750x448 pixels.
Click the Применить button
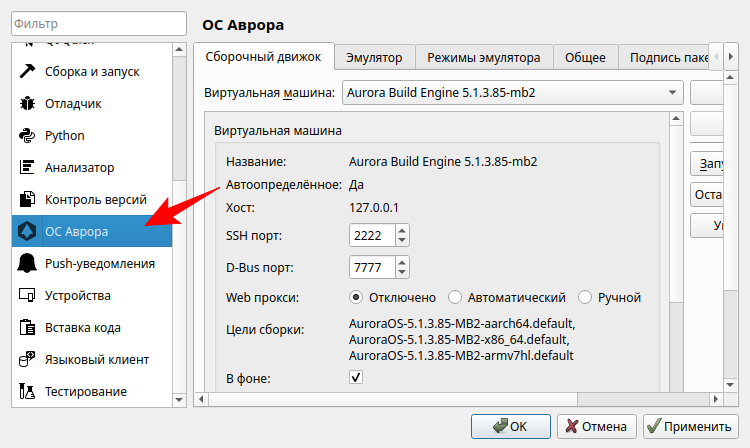691,426
